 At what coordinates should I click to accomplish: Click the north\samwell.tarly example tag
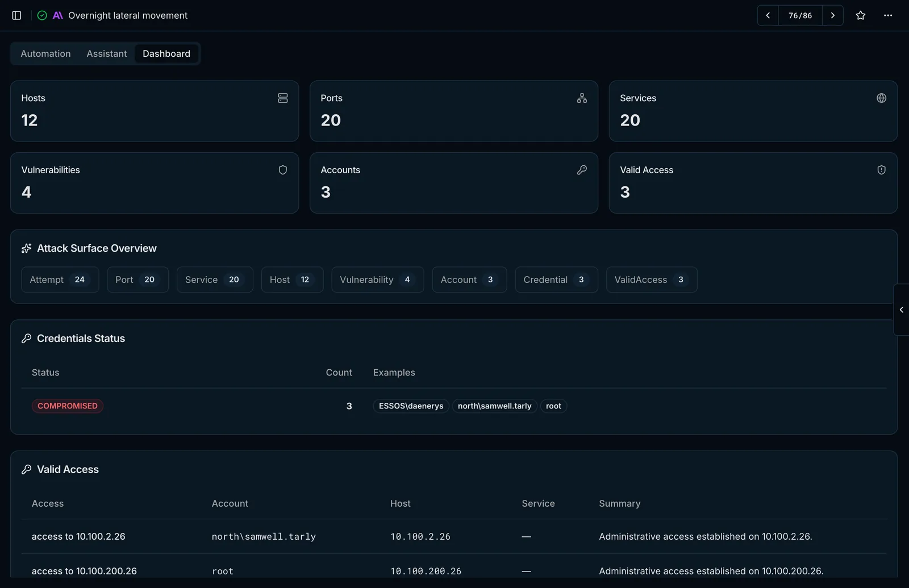point(494,406)
